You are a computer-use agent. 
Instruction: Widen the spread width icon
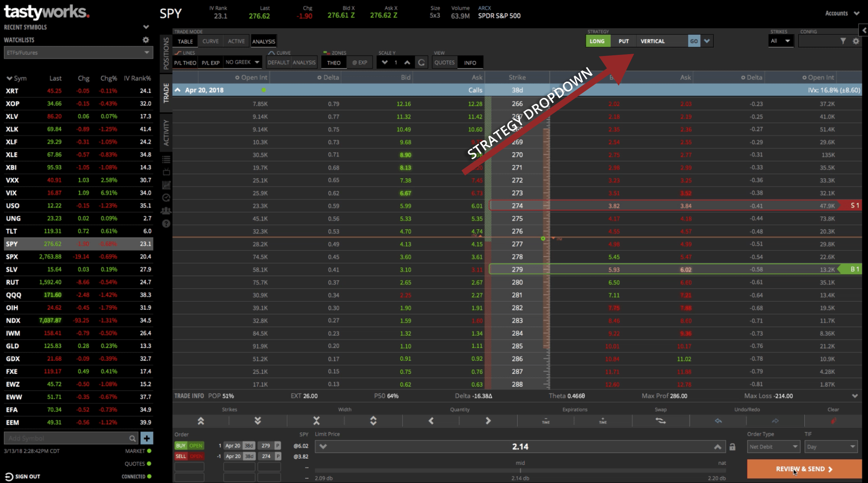pos(373,421)
